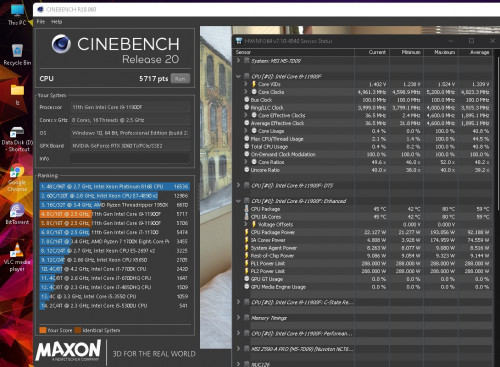Select IA Cores Power row
Screen dimensions: 500x367
click(363, 240)
